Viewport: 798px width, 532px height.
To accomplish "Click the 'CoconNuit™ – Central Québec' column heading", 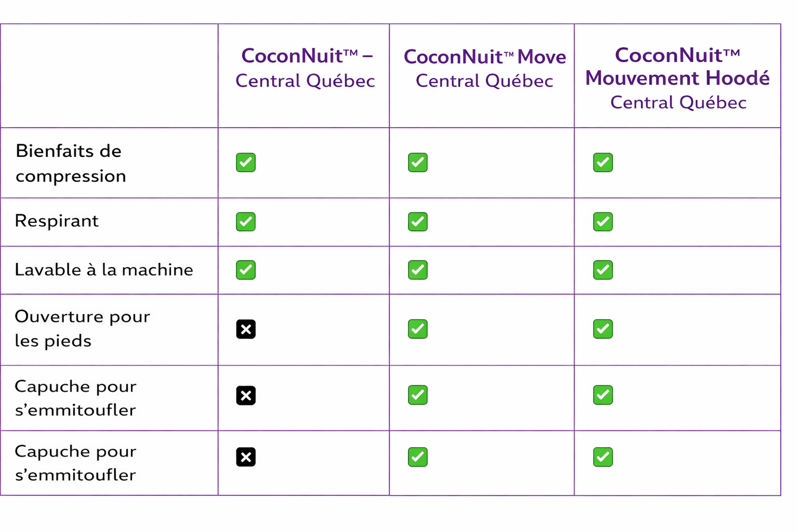I will point(305,68).
